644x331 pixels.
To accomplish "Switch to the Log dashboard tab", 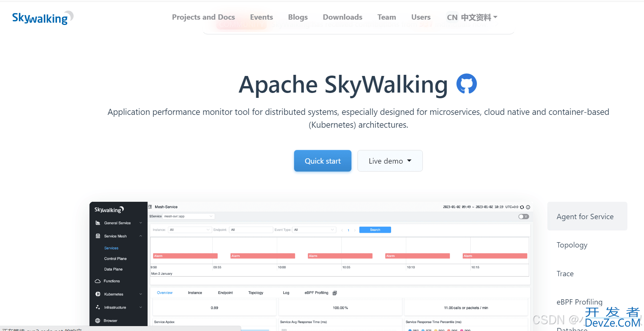I will click(x=286, y=293).
